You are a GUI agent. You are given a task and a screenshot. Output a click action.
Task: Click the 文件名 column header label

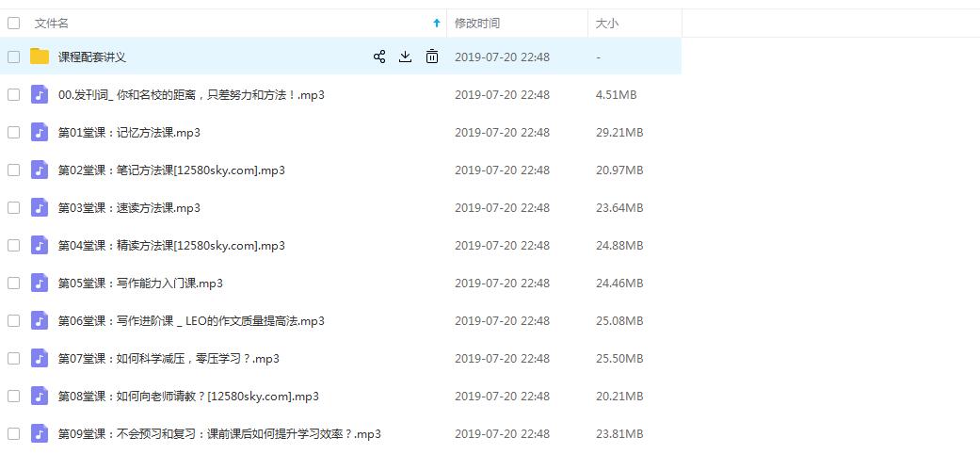52,23
